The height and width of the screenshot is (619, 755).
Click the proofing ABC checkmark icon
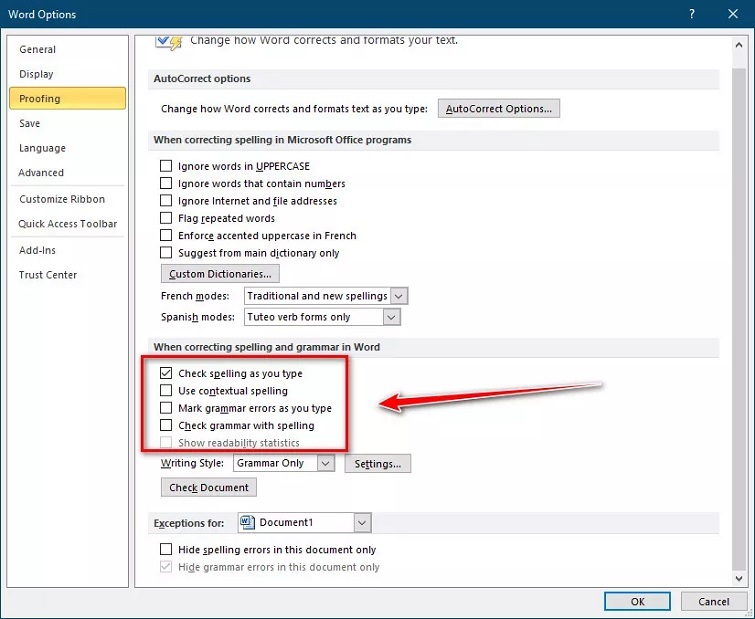tap(168, 42)
